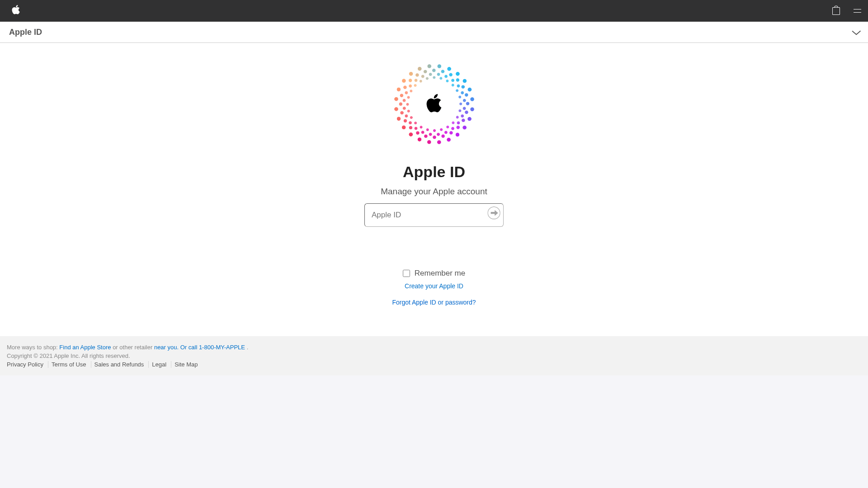Click the Remember me label text
This screenshot has width=868, height=488.
[x=439, y=273]
